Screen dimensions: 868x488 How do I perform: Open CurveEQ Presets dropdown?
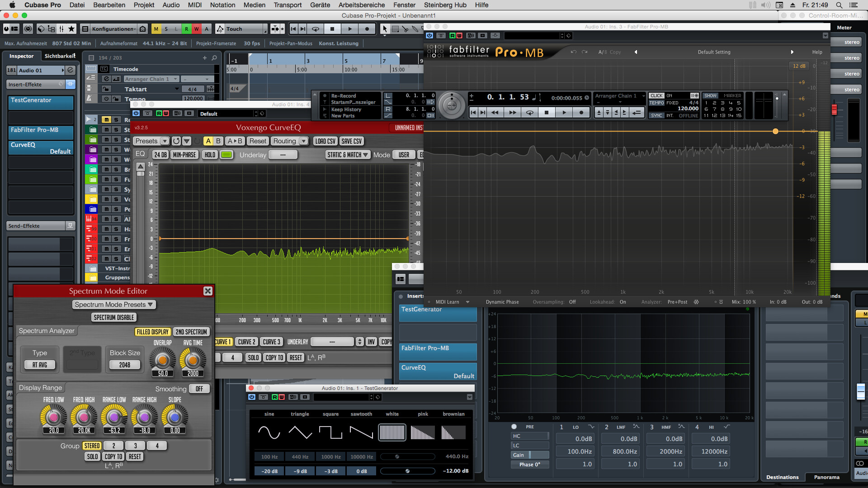tap(151, 141)
